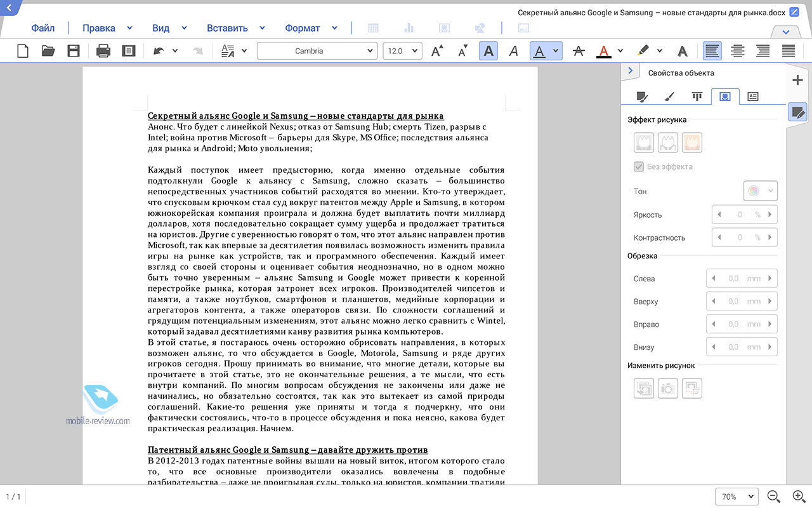Click the black and white picture effect icon
The height and width of the screenshot is (508, 812).
668,142
